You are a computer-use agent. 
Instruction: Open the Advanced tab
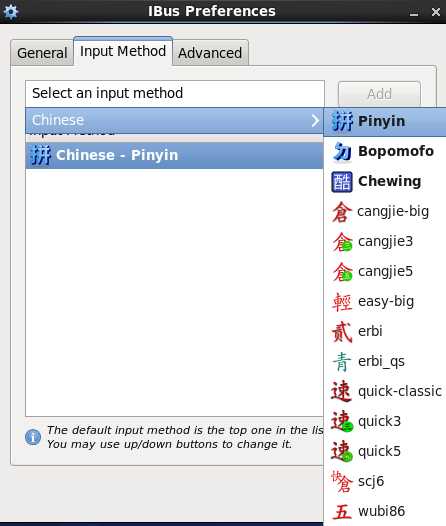click(x=210, y=53)
